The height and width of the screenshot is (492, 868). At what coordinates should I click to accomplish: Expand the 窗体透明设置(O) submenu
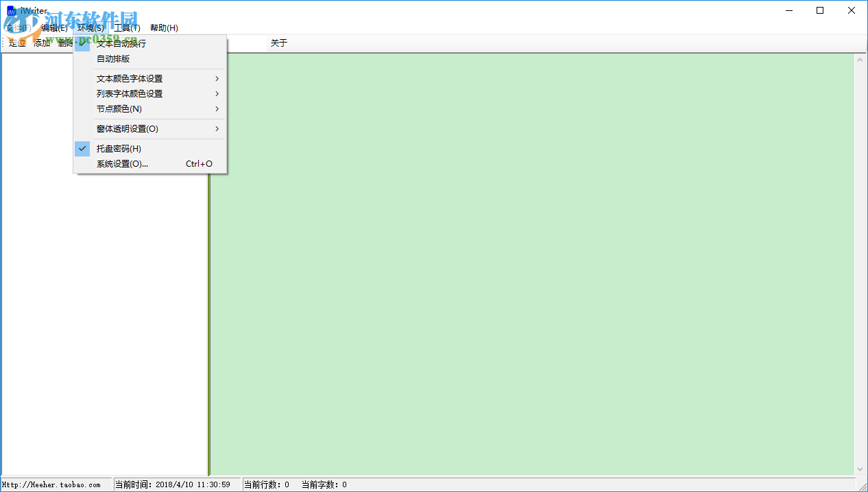[x=126, y=128]
